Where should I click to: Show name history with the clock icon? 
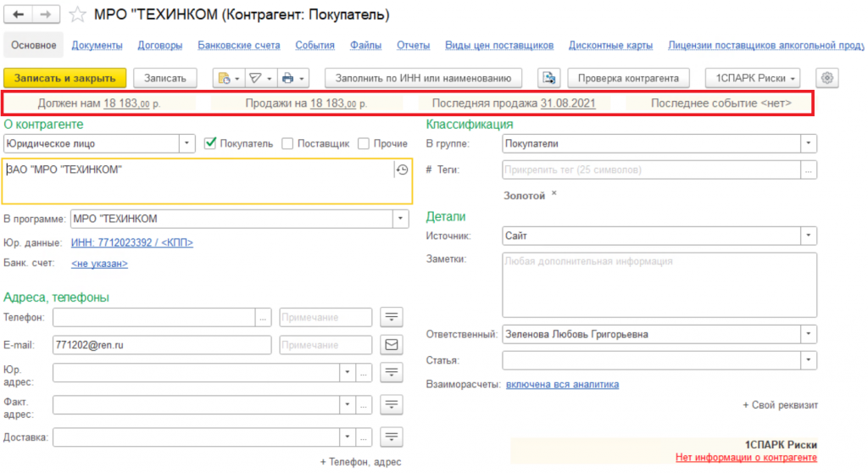[x=403, y=170]
